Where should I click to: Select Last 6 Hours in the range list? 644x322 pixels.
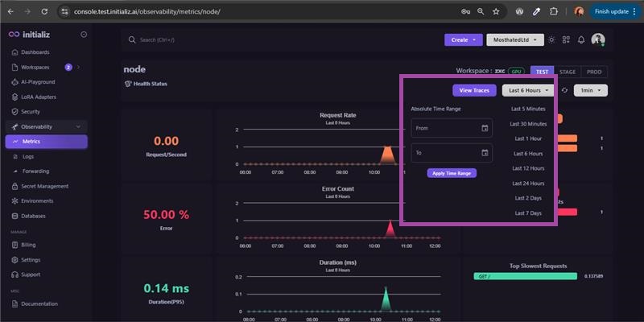528,154
